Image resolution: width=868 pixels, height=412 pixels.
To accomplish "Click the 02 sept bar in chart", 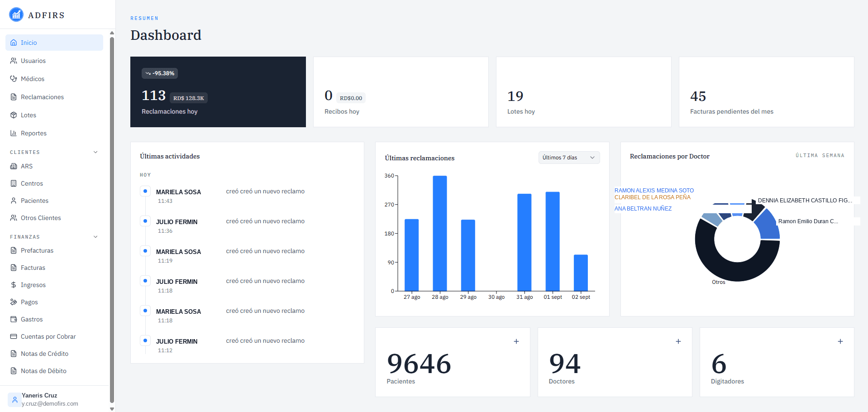I will pos(581,273).
